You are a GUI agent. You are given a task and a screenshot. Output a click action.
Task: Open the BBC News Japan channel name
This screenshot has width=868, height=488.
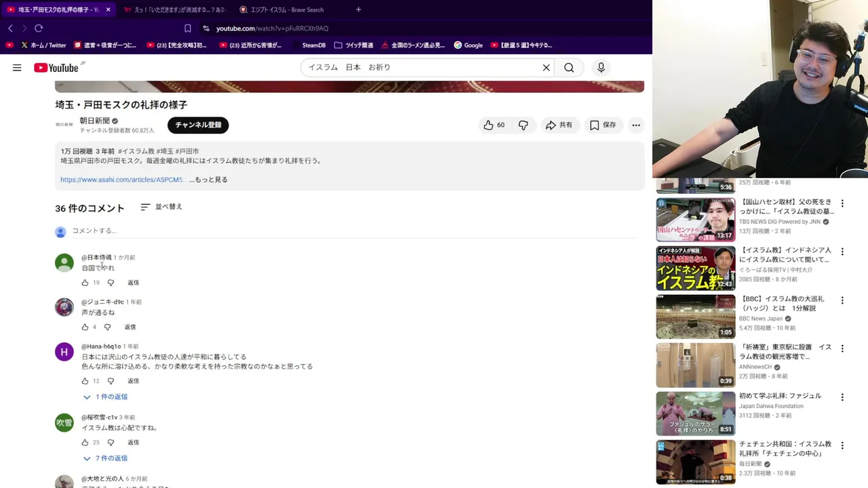coord(761,319)
